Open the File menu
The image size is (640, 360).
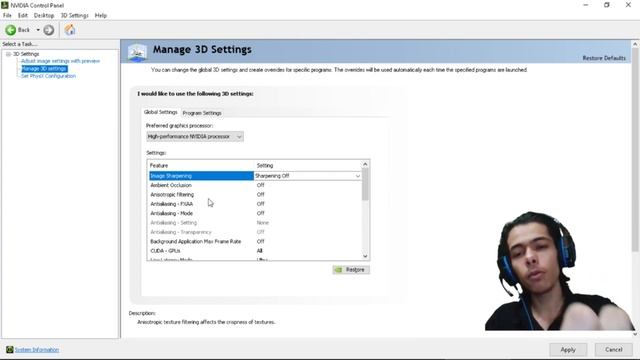point(7,16)
